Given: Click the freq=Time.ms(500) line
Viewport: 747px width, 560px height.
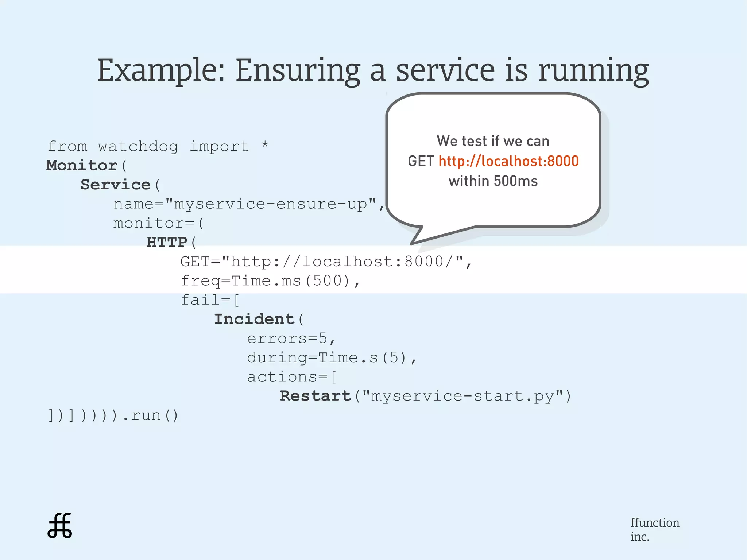Looking at the screenshot, I should coord(270,281).
